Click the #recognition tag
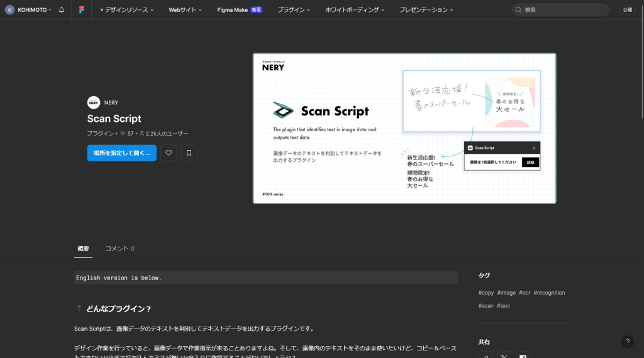Image resolution: width=644 pixels, height=358 pixels. pos(549,293)
